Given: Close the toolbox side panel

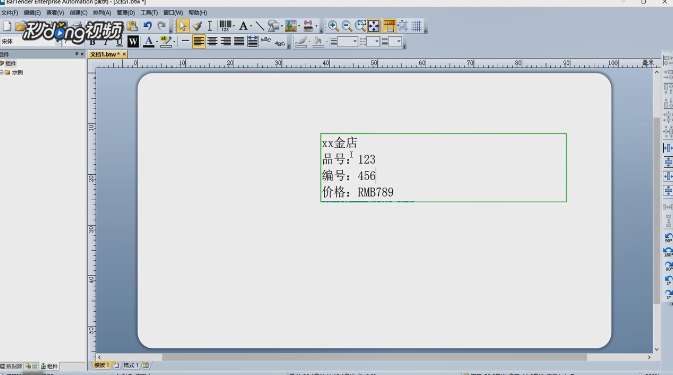Looking at the screenshot, I should pos(82,54).
